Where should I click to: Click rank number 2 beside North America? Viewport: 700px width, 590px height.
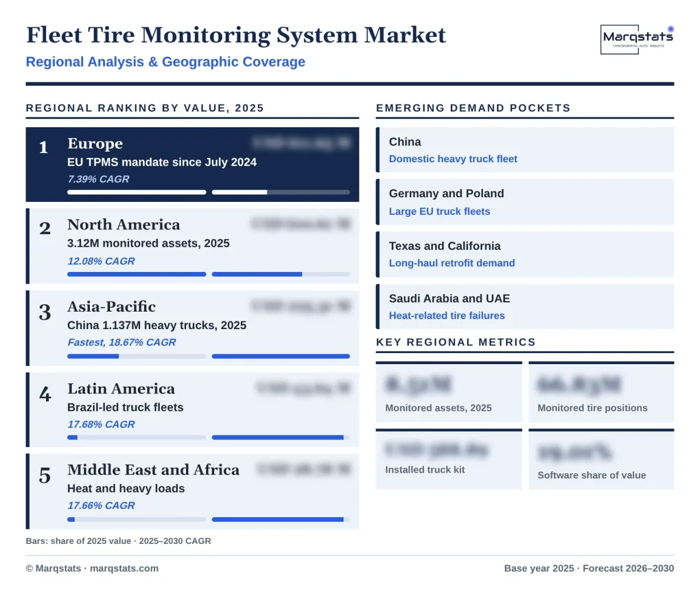pos(45,228)
